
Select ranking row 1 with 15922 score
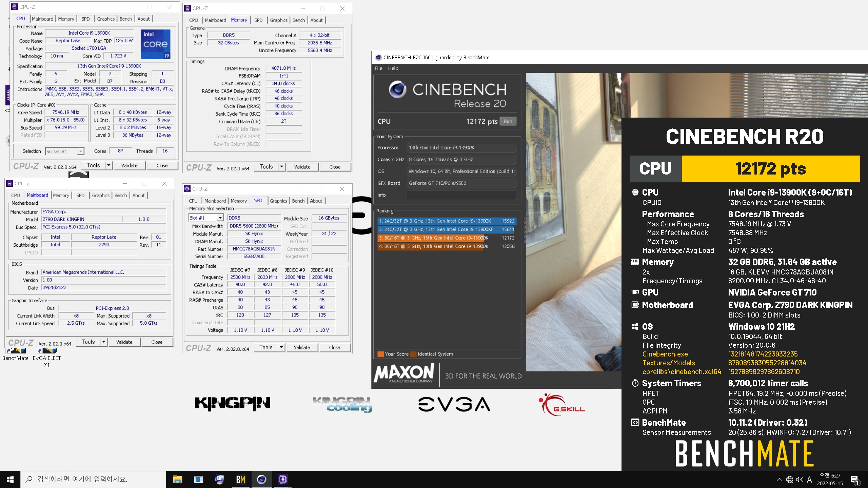(x=447, y=221)
